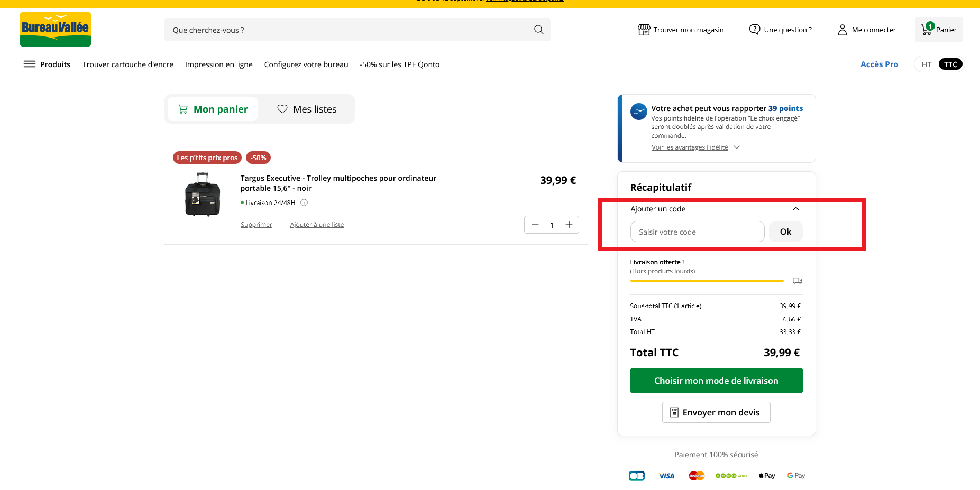
Task: Click the Targus trolley product thumbnail
Action: (x=203, y=195)
